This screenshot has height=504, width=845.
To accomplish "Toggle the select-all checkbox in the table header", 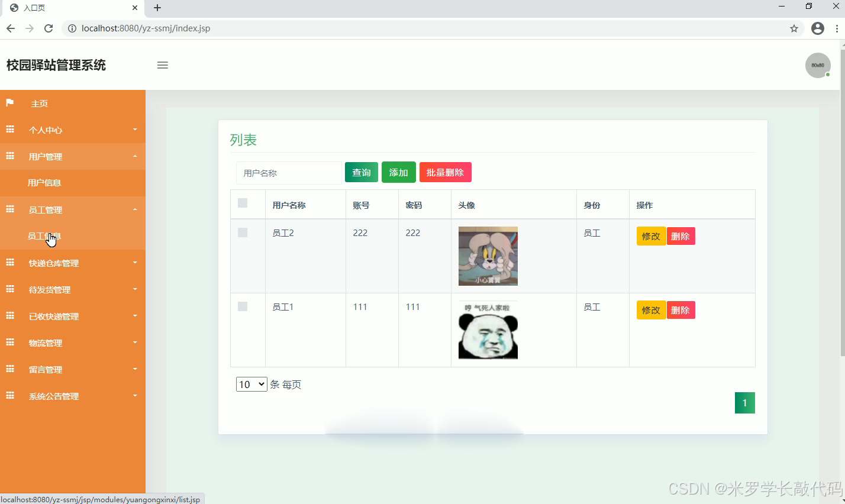I will [242, 203].
